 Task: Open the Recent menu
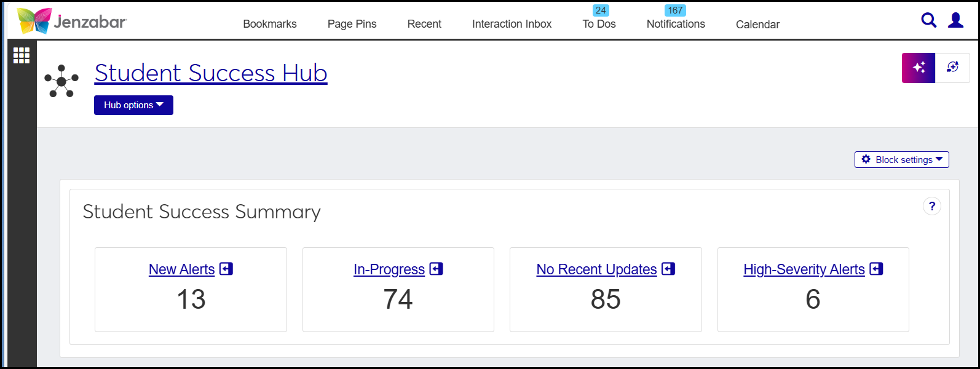coord(424,24)
